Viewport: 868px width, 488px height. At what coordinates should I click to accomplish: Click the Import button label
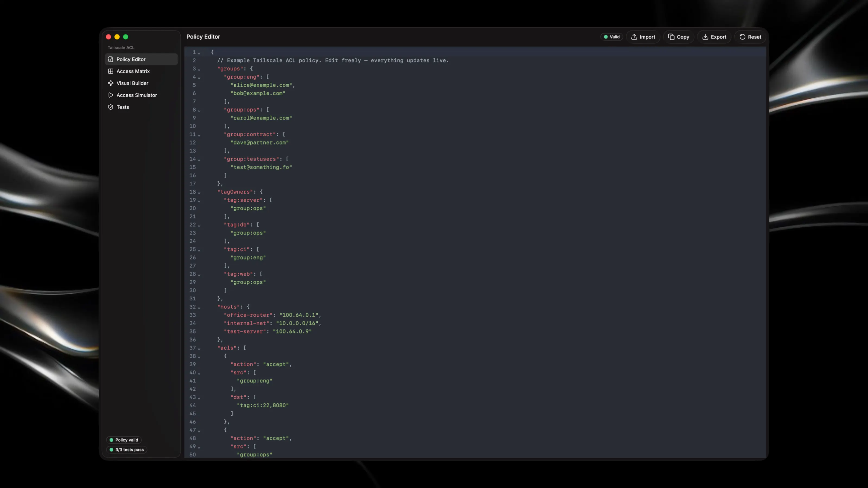[x=647, y=37]
